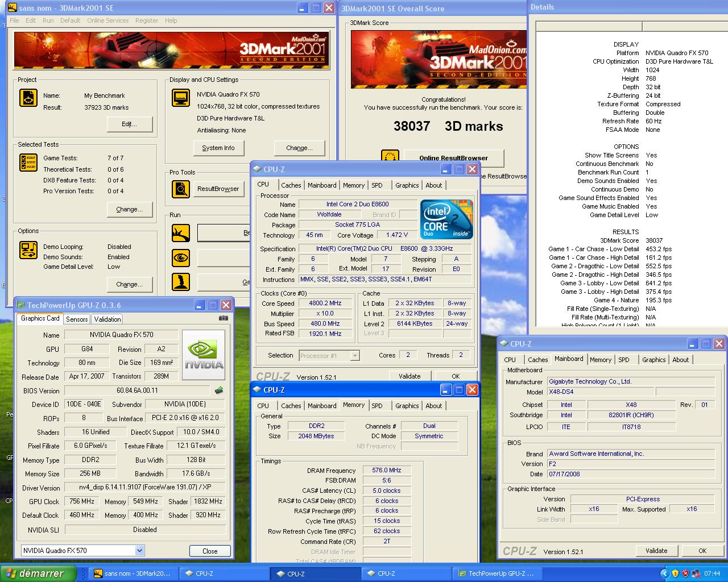Switch to the sans nom 3DMark taskbar item
This screenshot has height=582, width=728.
(134, 573)
